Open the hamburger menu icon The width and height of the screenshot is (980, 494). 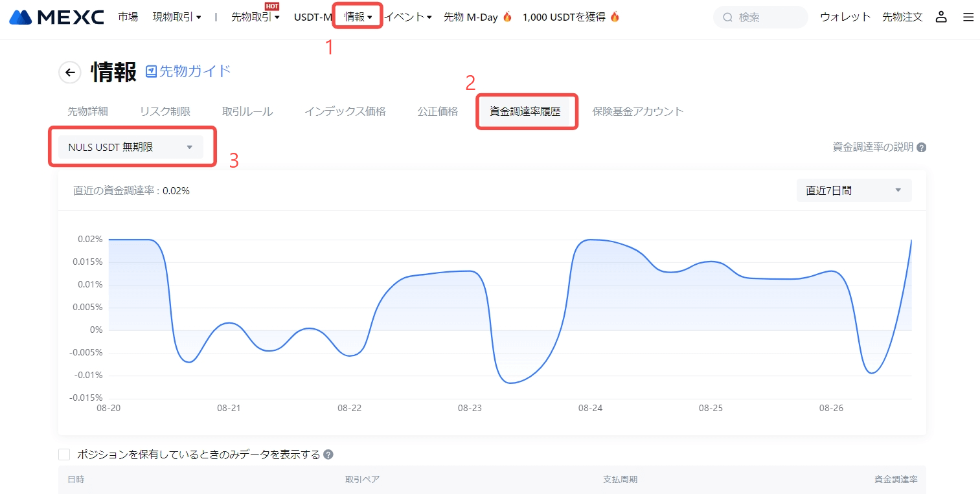(968, 17)
